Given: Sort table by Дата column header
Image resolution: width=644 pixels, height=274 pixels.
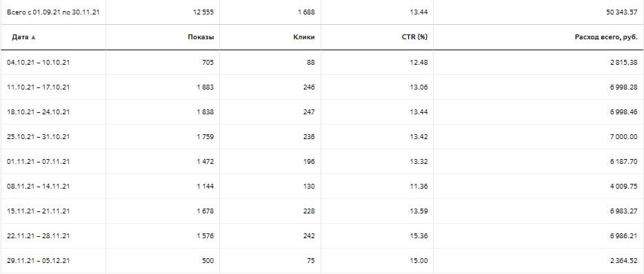Looking at the screenshot, I should (20, 37).
